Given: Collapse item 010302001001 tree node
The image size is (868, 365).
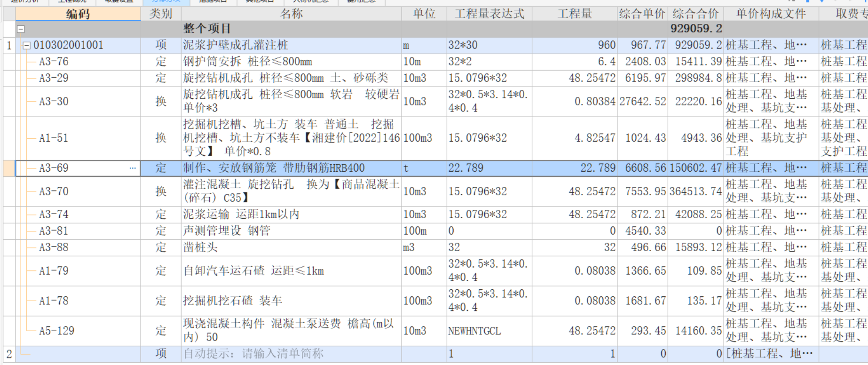Looking at the screenshot, I should coord(27,46).
